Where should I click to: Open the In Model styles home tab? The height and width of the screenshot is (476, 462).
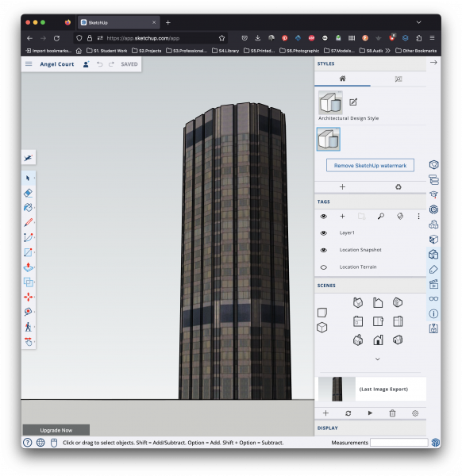[x=342, y=79]
